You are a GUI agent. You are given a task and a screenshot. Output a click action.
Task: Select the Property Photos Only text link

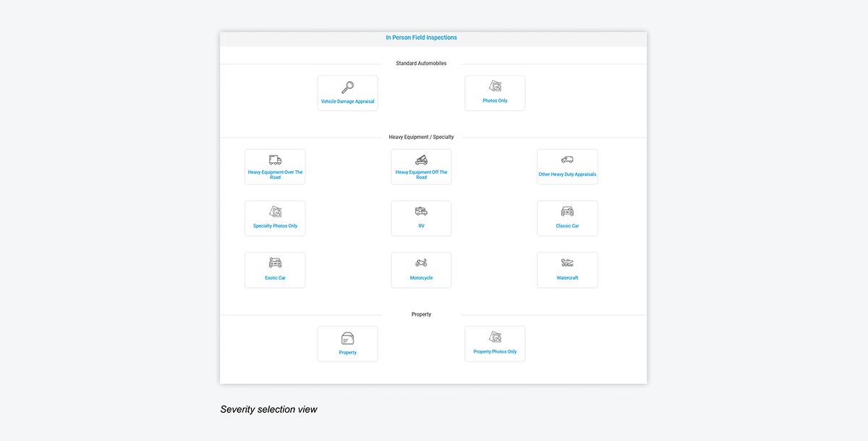point(495,352)
